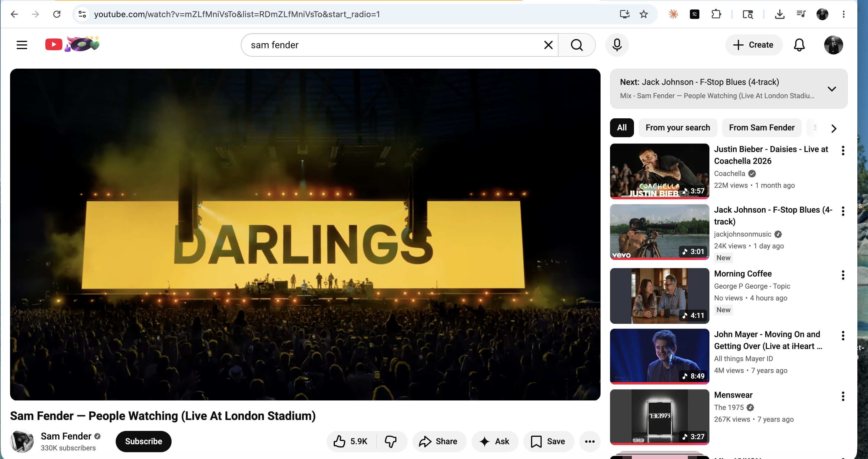The height and width of the screenshot is (459, 868).
Task: Open the Jack Johnson - F-Stop Blues title
Action: click(773, 216)
